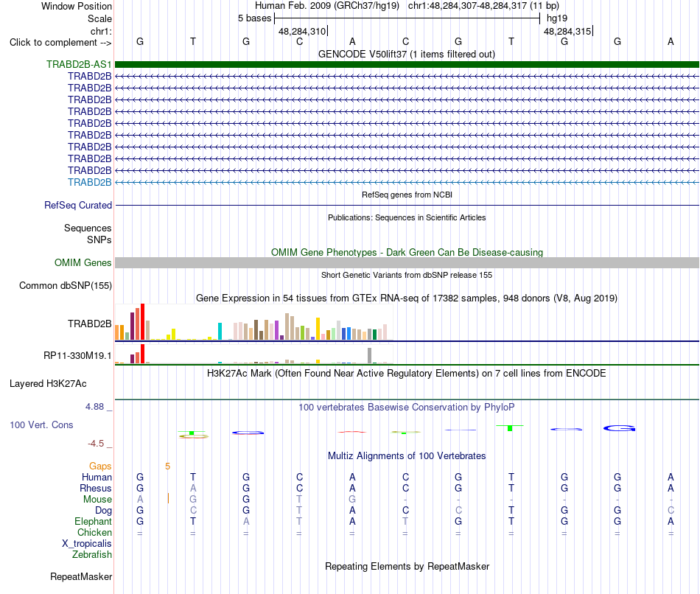This screenshot has height=594, width=700.
Task: Click the orange insertion bar in the Mouse row
Action: 168,498
